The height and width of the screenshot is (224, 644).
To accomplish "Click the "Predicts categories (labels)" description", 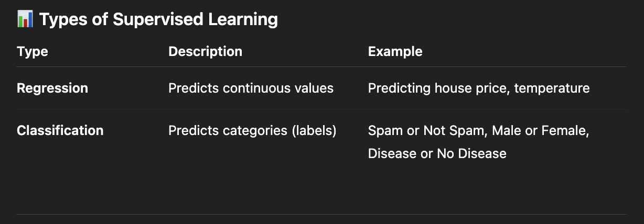I will tap(252, 130).
